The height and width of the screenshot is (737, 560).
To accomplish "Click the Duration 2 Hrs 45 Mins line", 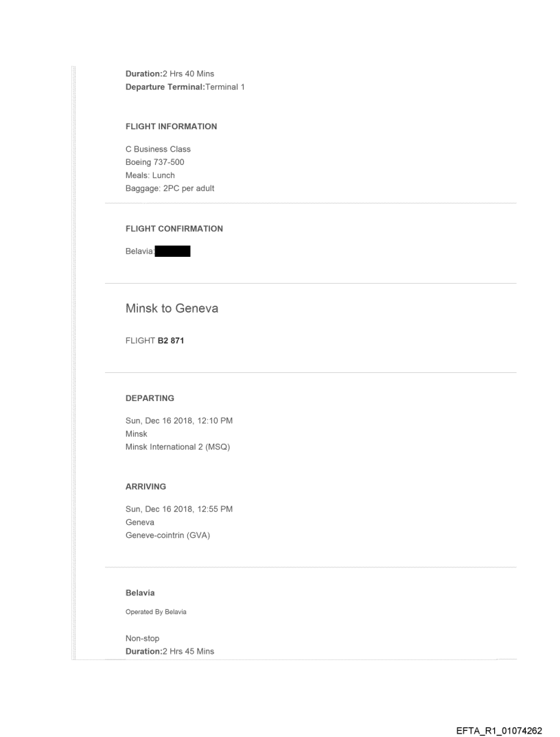I will (x=170, y=651).
